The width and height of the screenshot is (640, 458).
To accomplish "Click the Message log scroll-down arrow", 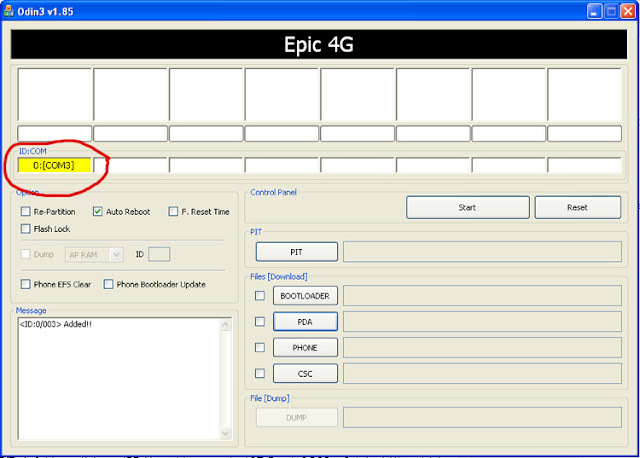I will pos(225,433).
